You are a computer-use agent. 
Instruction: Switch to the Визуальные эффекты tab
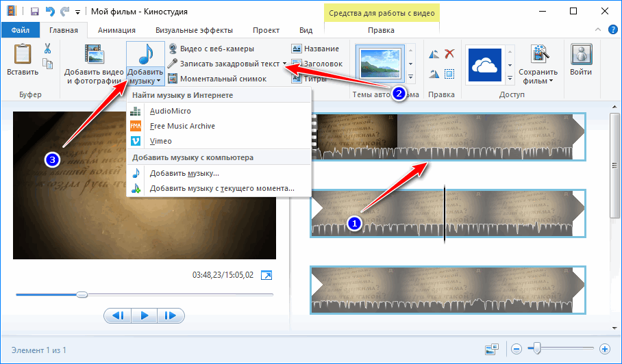tap(194, 30)
